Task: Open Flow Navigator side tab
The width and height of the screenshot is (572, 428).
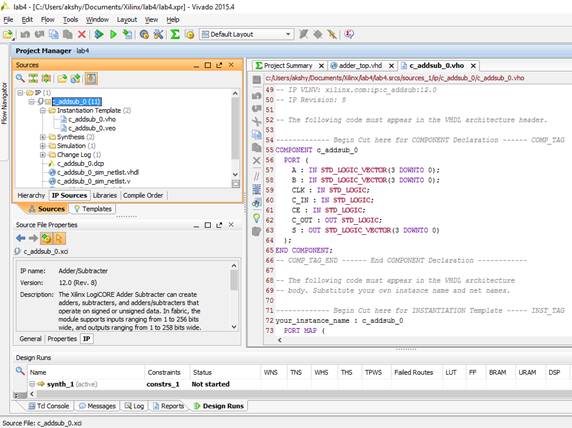Action: [4, 103]
